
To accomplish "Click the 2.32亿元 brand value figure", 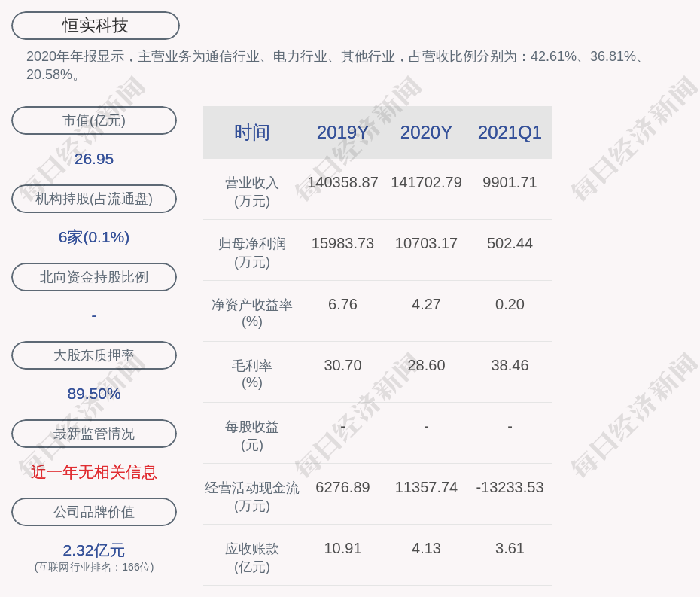I will [94, 550].
